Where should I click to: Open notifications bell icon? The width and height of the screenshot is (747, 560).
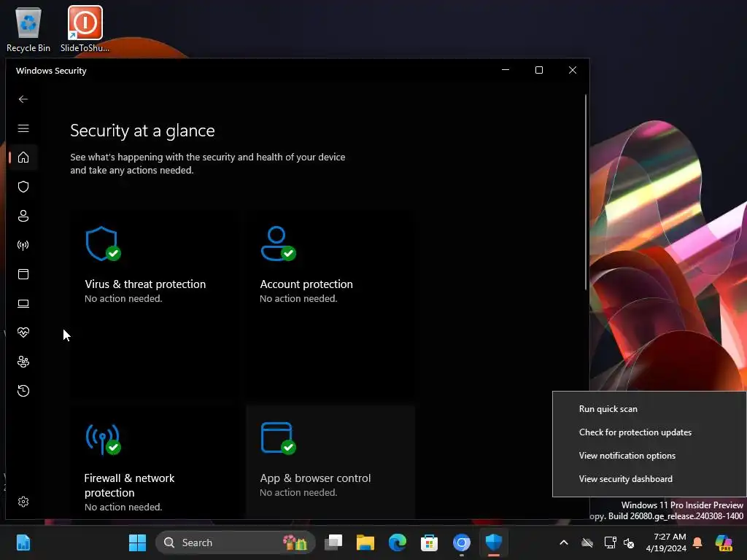tap(697, 542)
